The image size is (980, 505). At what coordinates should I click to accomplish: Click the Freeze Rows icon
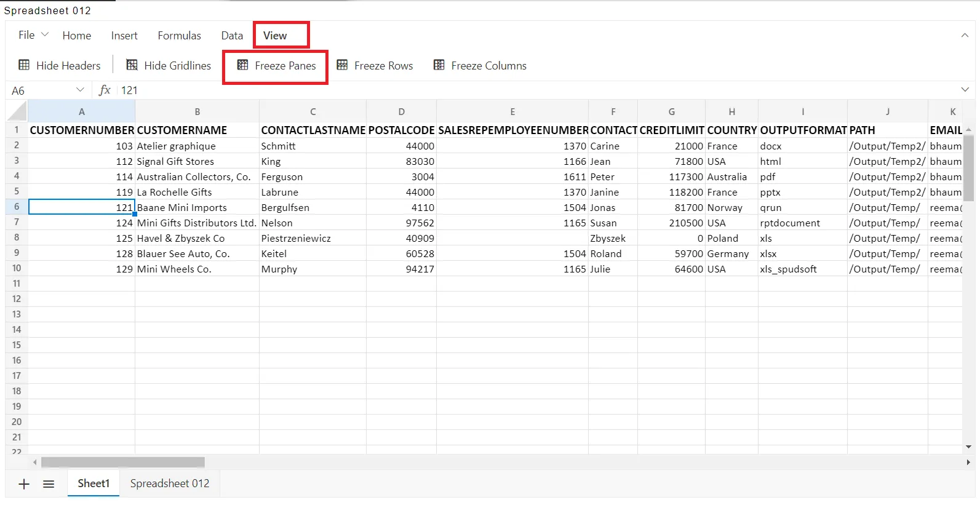click(x=342, y=65)
